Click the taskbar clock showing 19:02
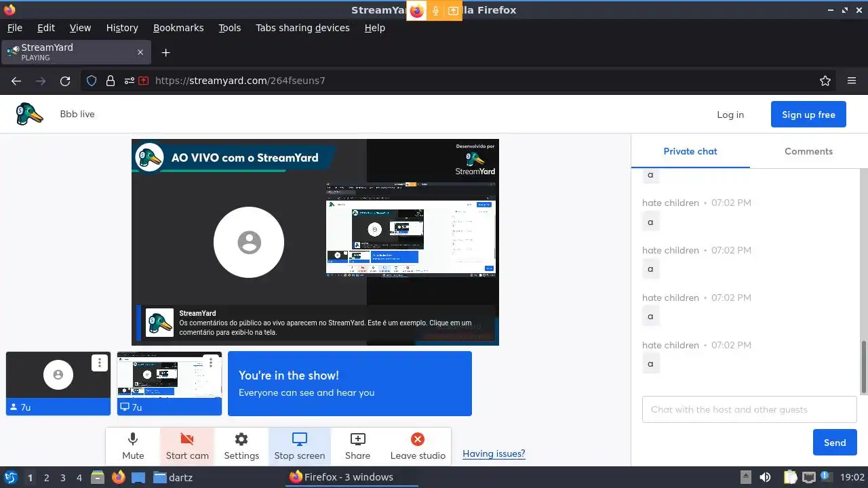Screen dimensions: 868x488 [852, 477]
